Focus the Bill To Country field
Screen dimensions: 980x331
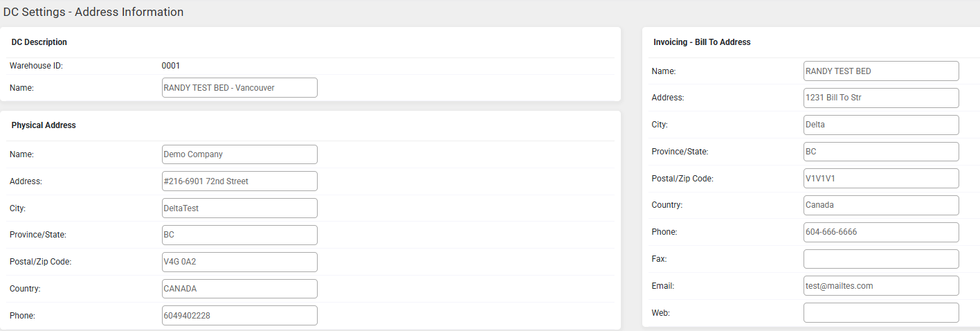pyautogui.click(x=881, y=206)
